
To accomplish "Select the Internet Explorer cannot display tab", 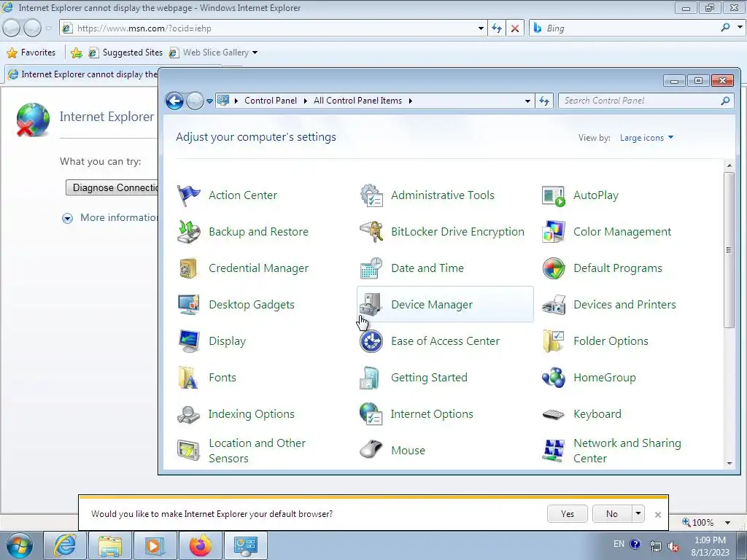I will [x=82, y=74].
